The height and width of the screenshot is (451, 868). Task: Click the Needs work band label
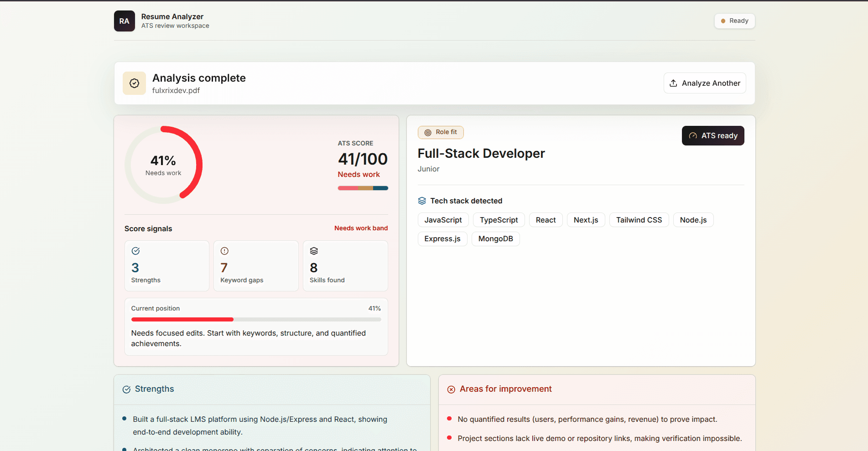click(361, 228)
